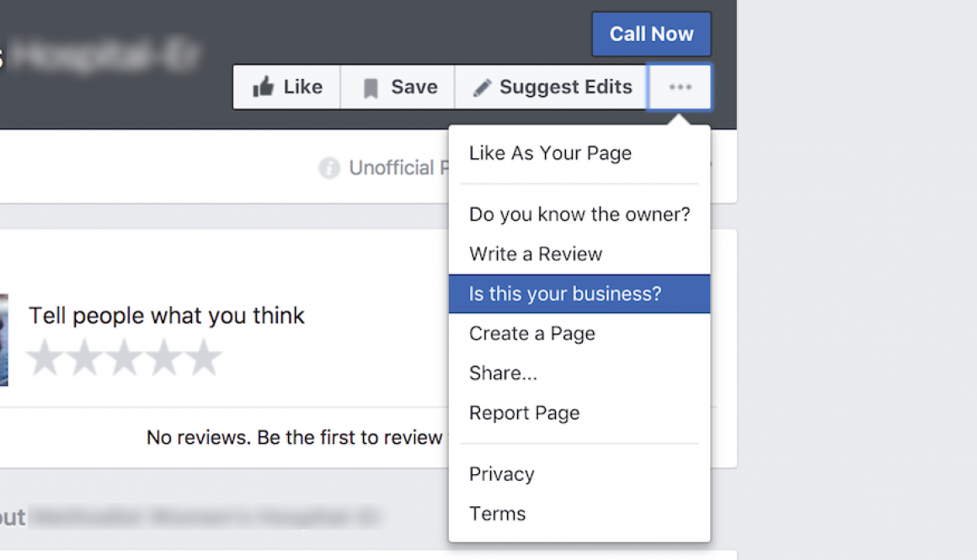Screen dimensions: 977x560
Task: Click 'Tell people what you think' text
Action: [x=167, y=316]
